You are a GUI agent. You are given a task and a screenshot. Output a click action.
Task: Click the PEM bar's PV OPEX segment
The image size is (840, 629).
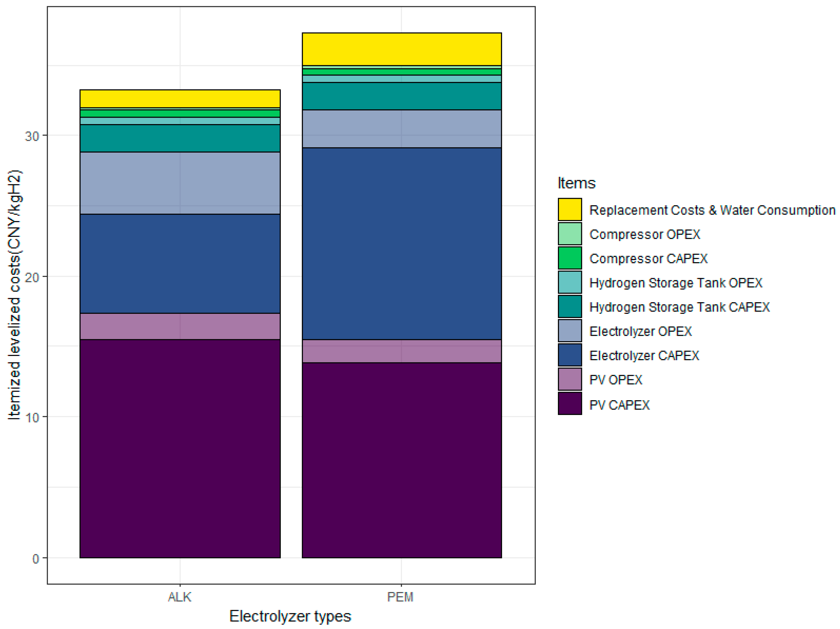(x=402, y=351)
